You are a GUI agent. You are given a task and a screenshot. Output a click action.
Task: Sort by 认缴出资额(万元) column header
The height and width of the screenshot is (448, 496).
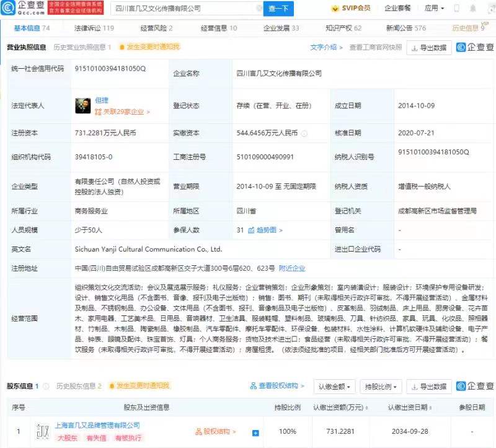(x=340, y=407)
